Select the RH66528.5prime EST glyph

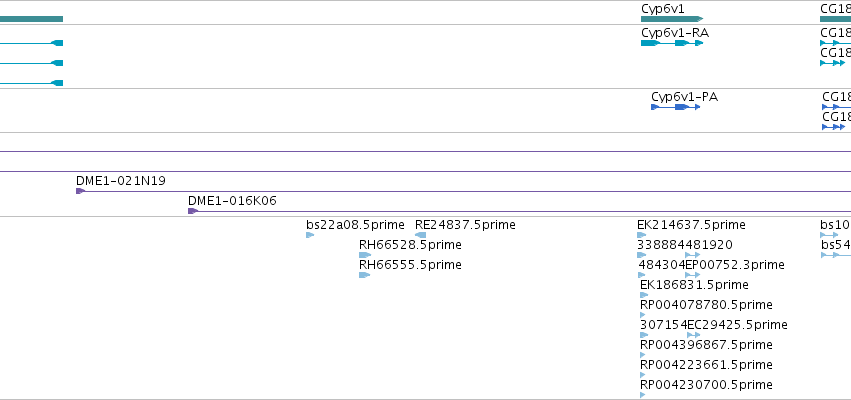pyautogui.click(x=365, y=255)
